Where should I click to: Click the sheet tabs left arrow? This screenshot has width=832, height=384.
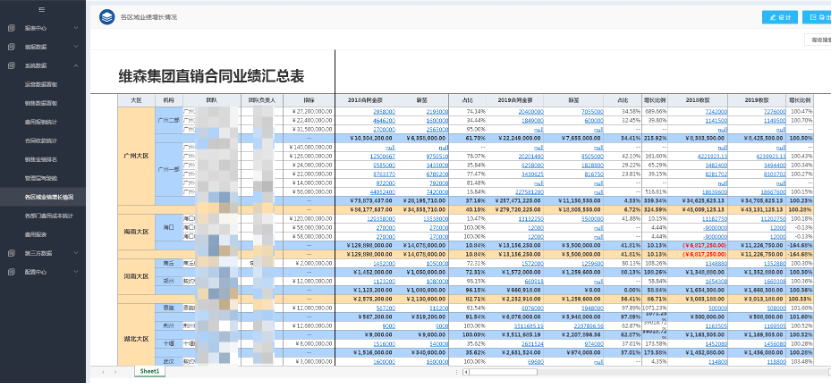[x=103, y=372]
